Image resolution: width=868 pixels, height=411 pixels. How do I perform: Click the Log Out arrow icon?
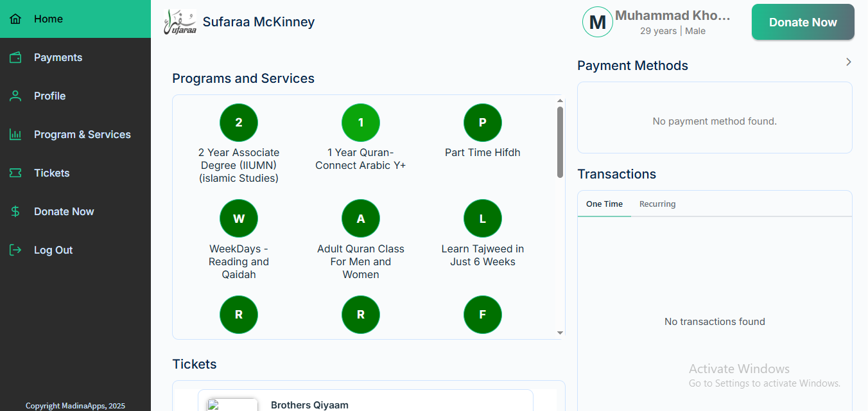15,250
